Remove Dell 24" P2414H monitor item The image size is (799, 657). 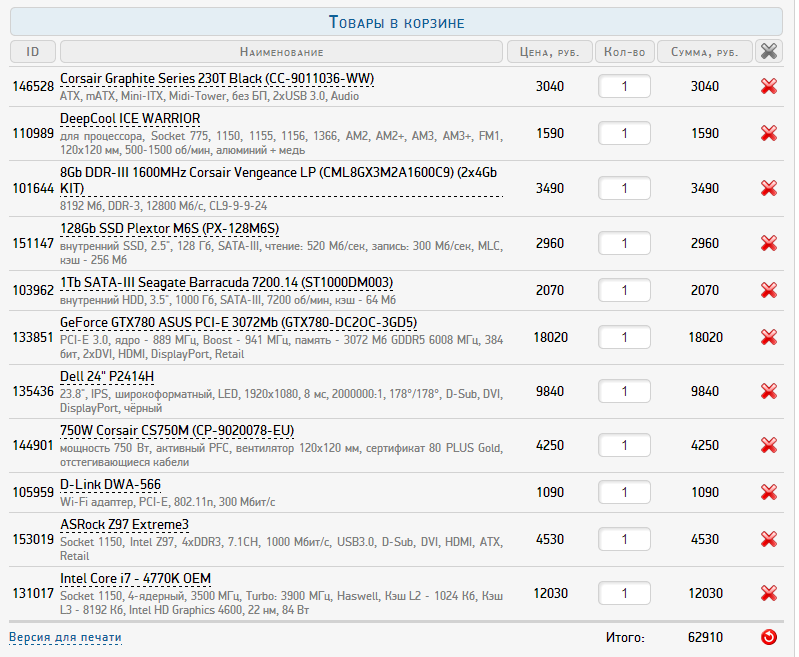point(768,391)
